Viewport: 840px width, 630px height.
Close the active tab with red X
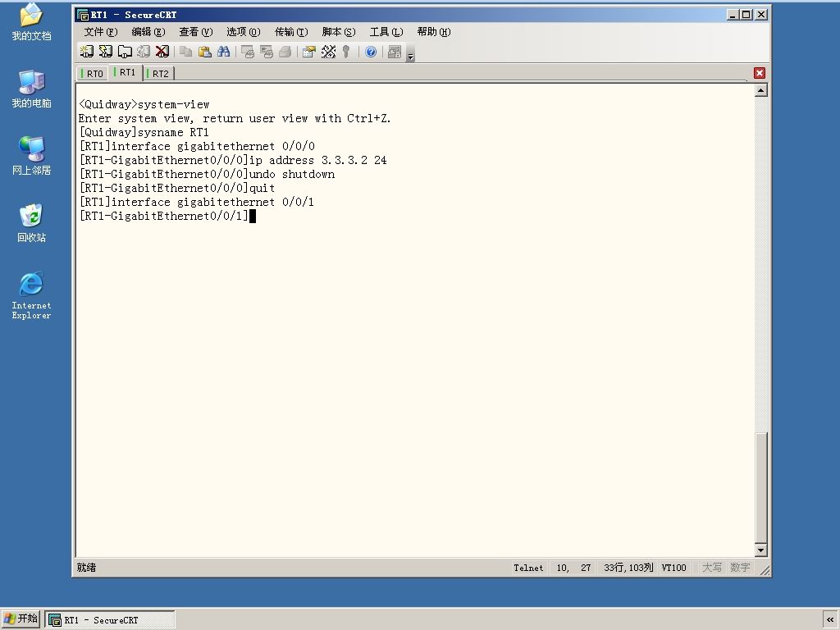coord(759,73)
